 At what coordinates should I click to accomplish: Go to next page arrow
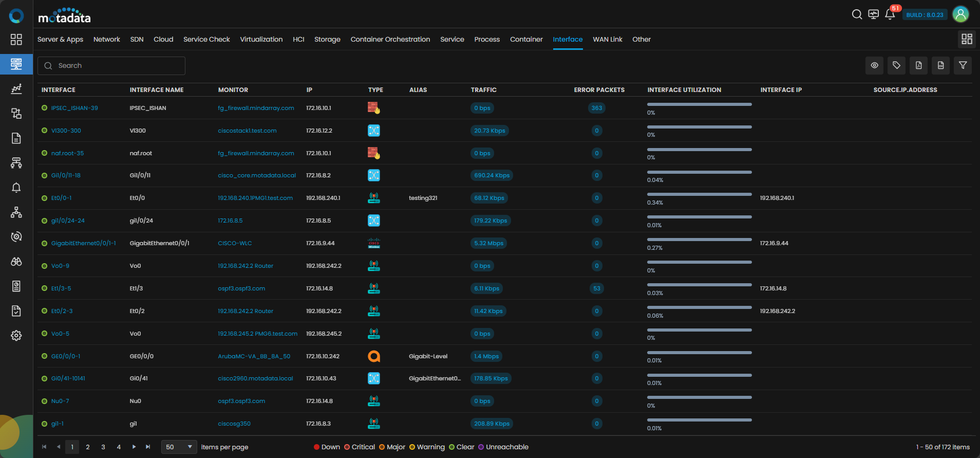click(134, 447)
